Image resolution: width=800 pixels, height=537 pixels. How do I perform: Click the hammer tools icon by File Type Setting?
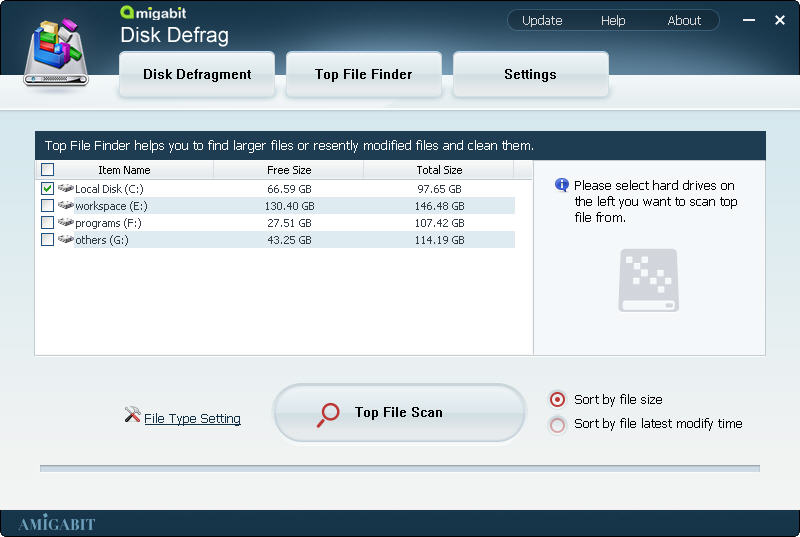(x=132, y=414)
